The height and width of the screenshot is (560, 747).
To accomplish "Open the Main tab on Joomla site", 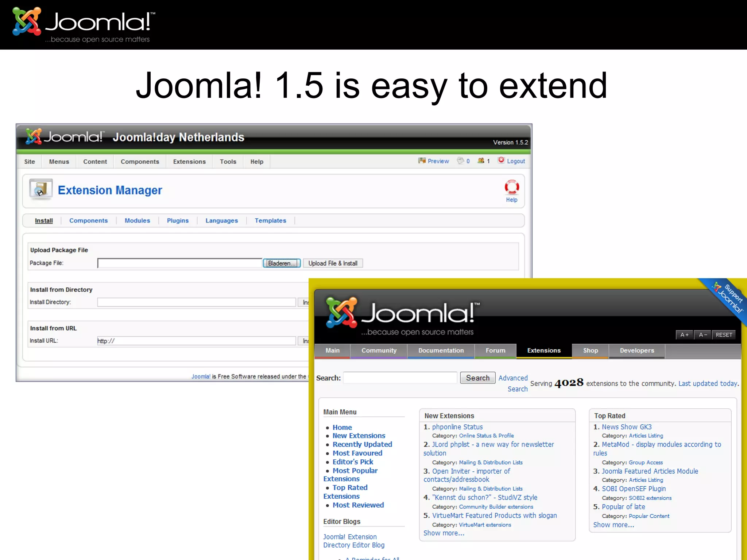I will point(332,351).
